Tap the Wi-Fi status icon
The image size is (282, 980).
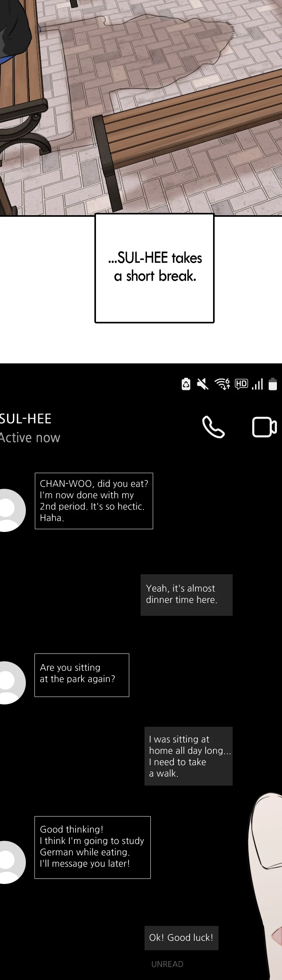click(x=222, y=384)
